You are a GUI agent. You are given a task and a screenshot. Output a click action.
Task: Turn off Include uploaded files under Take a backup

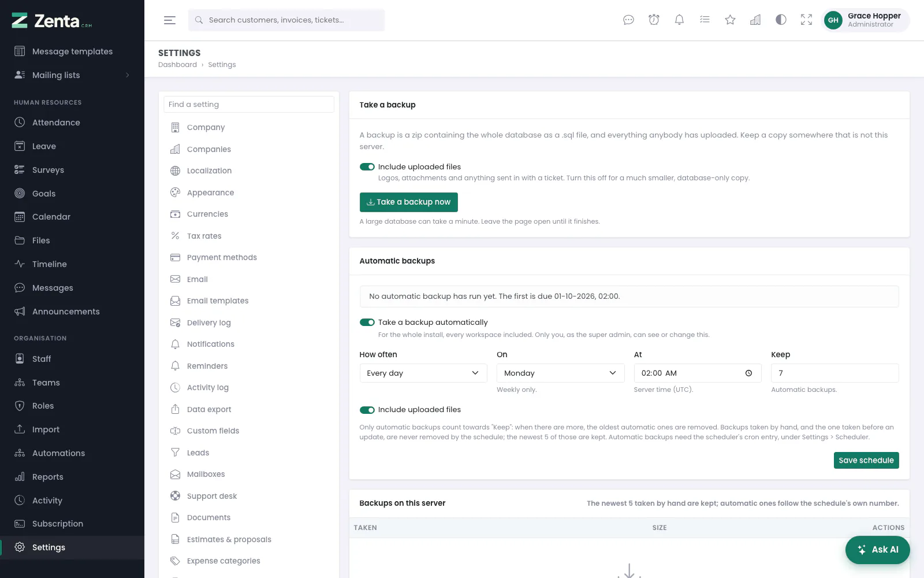(367, 167)
